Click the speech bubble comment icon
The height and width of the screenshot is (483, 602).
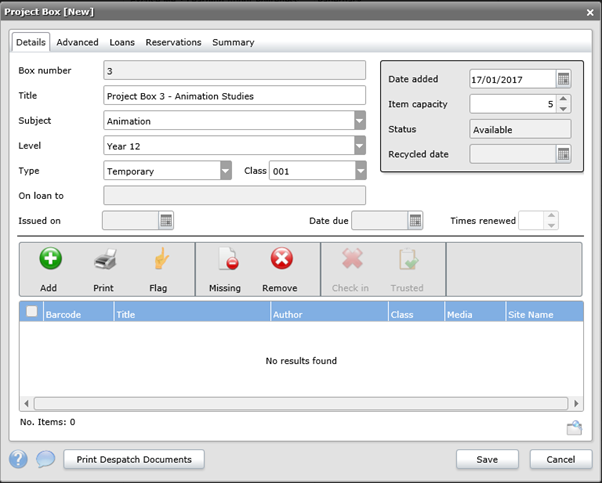(46, 459)
